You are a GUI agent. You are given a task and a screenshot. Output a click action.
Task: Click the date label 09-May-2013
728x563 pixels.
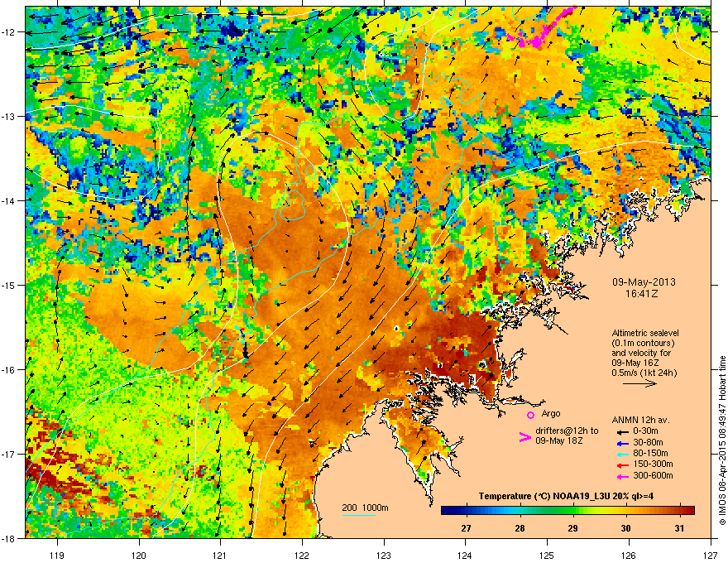click(644, 282)
